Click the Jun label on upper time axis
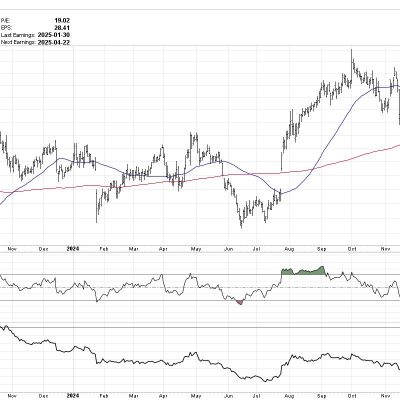This screenshot has width=400, height=400. [x=228, y=249]
